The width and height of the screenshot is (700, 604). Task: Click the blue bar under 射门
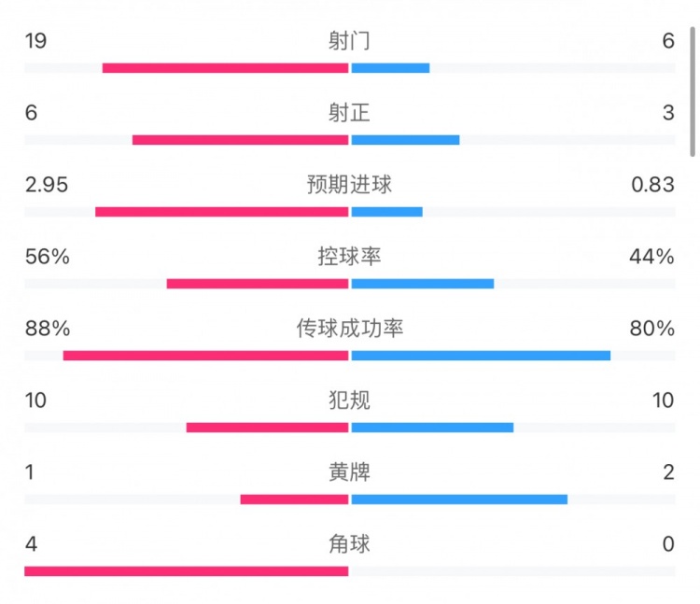click(x=390, y=68)
